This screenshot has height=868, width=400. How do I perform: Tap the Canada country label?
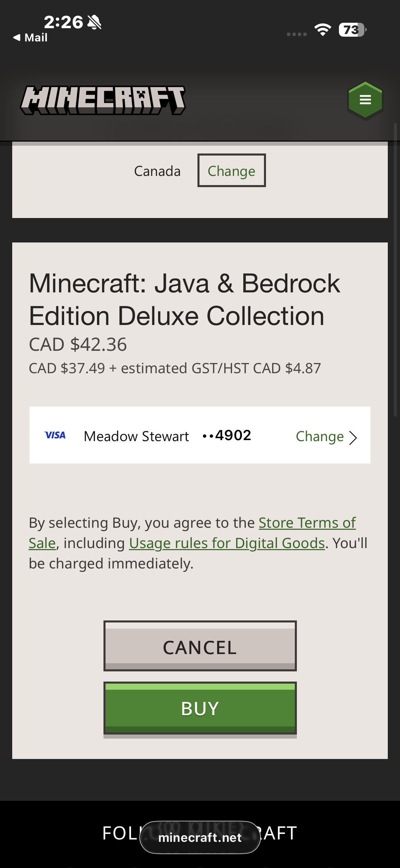click(x=157, y=171)
